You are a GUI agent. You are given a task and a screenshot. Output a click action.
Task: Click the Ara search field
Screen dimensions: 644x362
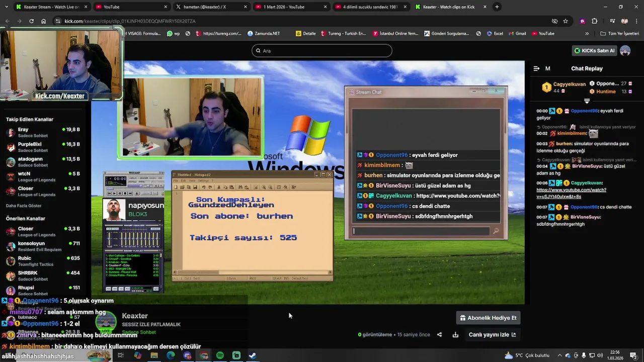tap(322, 50)
